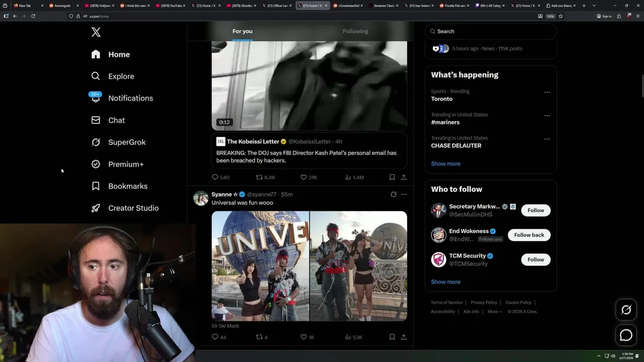Click the Premium+ verified badge icon
Viewport: 644px width, 362px height.
[96, 164]
